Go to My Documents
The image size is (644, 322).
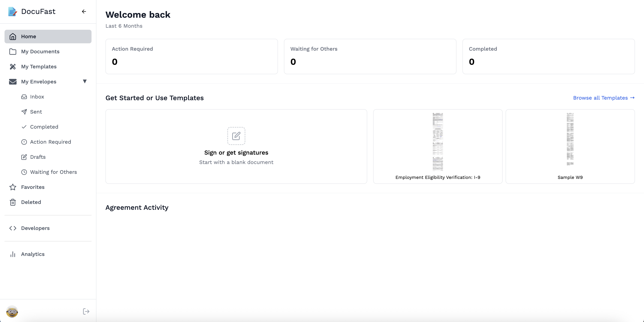point(40,51)
